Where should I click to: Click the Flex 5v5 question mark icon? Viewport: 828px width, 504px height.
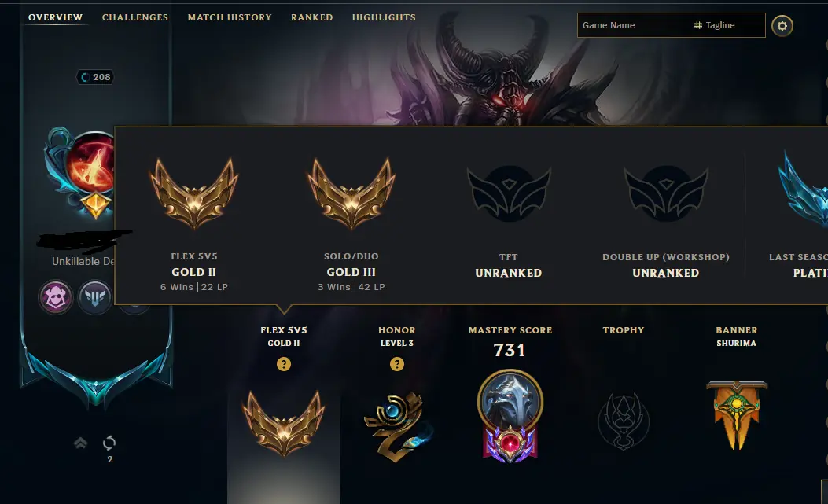[284, 364]
